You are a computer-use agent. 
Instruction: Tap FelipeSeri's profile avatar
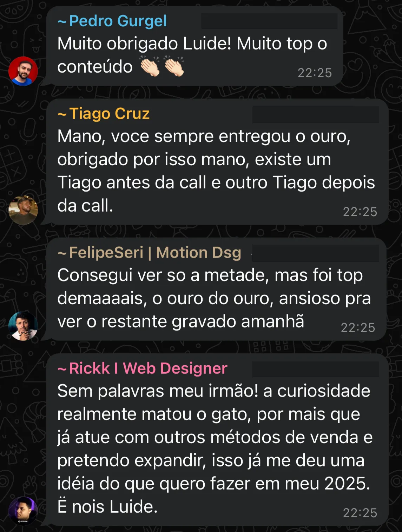click(23, 326)
